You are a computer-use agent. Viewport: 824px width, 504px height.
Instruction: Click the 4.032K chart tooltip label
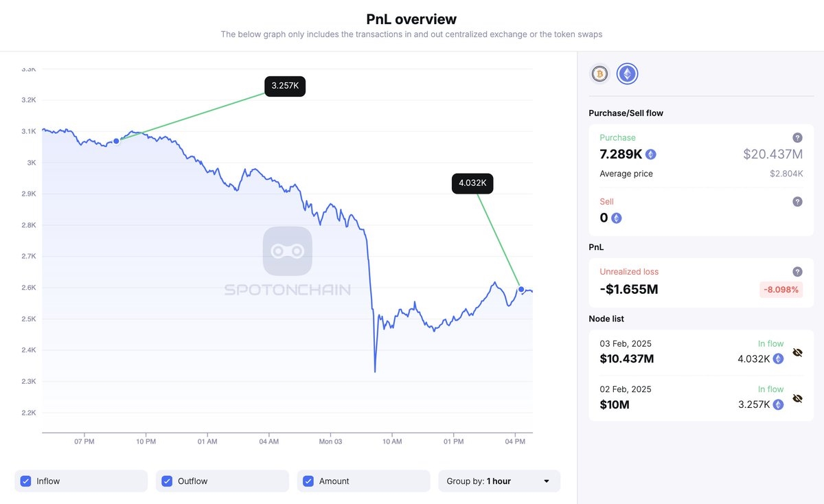click(472, 183)
